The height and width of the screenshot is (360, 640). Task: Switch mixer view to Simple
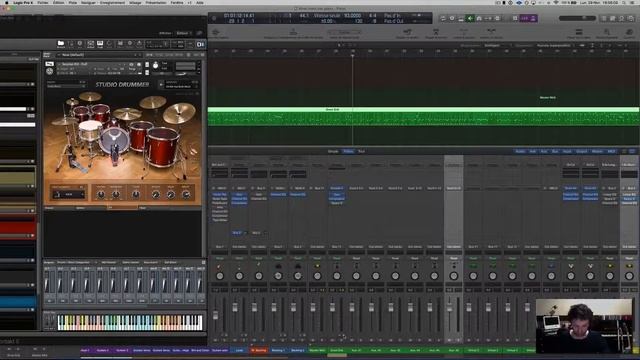[x=333, y=151]
